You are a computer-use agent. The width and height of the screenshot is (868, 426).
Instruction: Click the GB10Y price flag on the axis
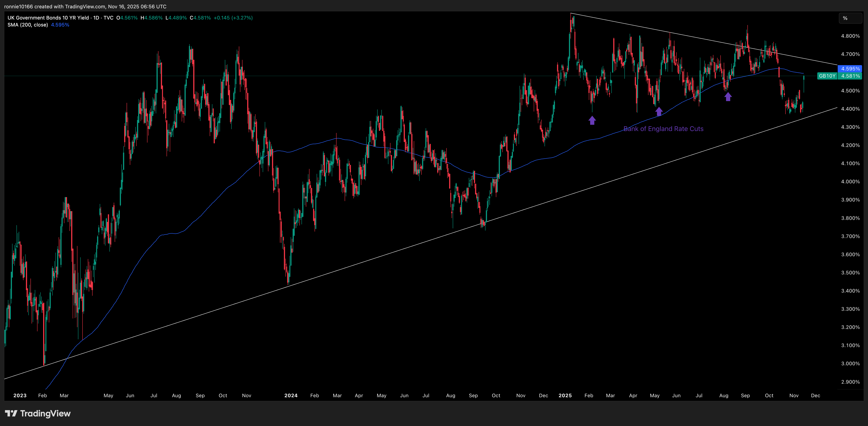click(x=827, y=76)
